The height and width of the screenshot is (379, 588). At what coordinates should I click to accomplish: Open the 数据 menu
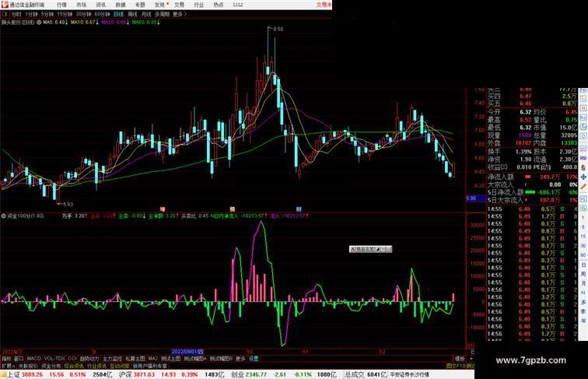pyautogui.click(x=121, y=5)
